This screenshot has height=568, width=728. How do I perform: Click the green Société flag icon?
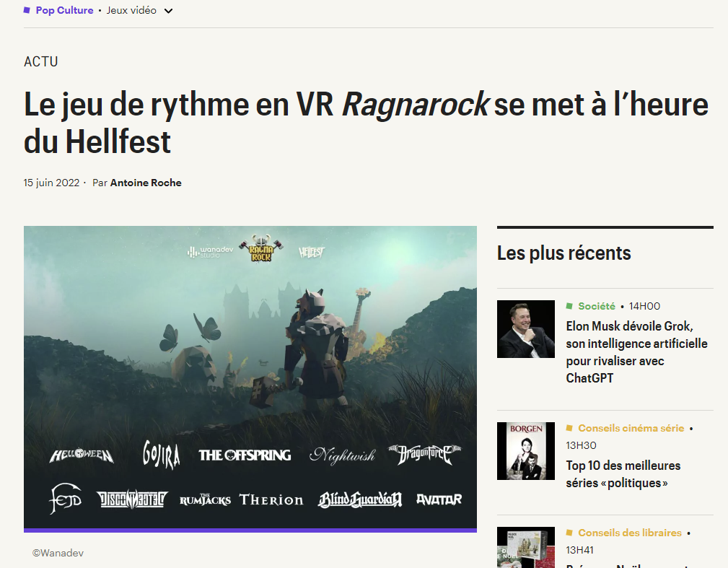pyautogui.click(x=569, y=306)
